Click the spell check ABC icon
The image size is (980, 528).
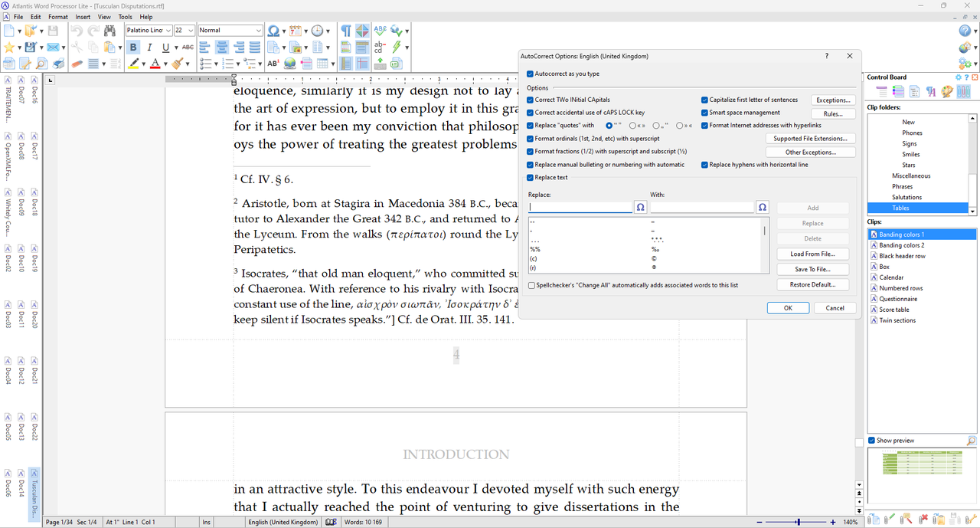(x=381, y=31)
